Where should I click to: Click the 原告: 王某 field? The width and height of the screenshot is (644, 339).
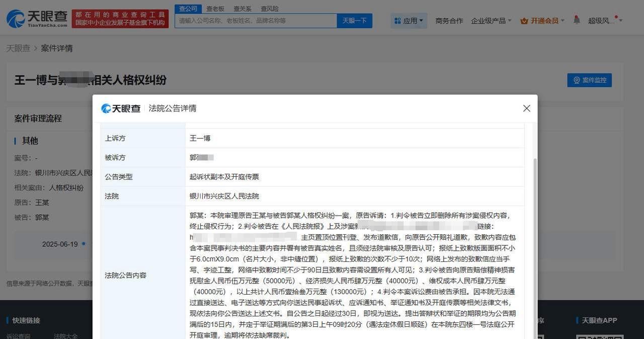tap(32, 202)
